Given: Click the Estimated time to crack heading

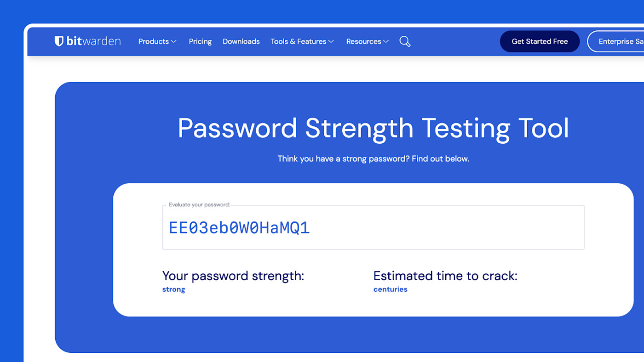Looking at the screenshot, I should pos(445,276).
